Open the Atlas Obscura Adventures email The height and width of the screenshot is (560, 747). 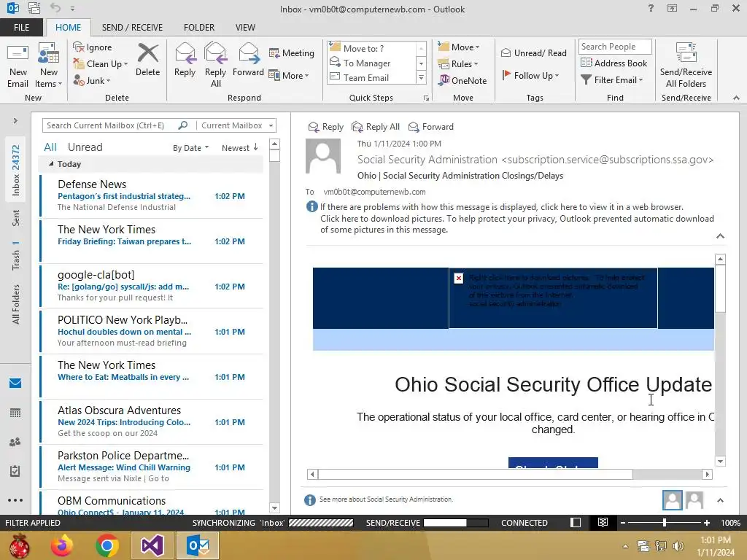[152, 422]
